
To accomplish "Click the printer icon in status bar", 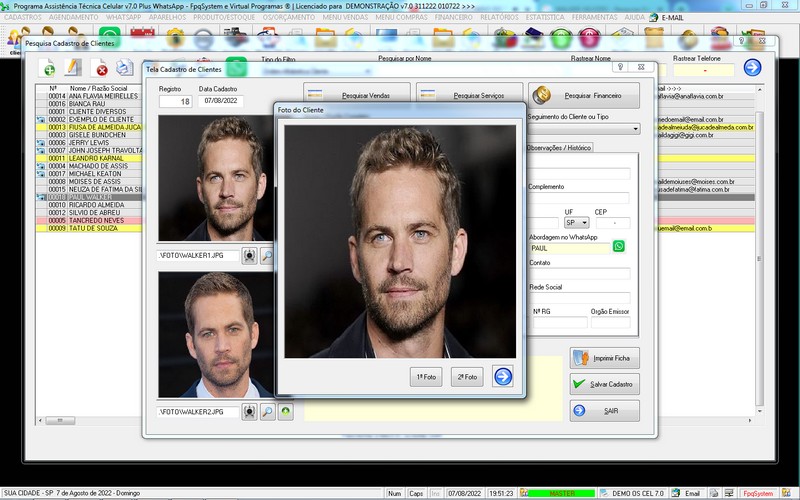I will pos(714,493).
